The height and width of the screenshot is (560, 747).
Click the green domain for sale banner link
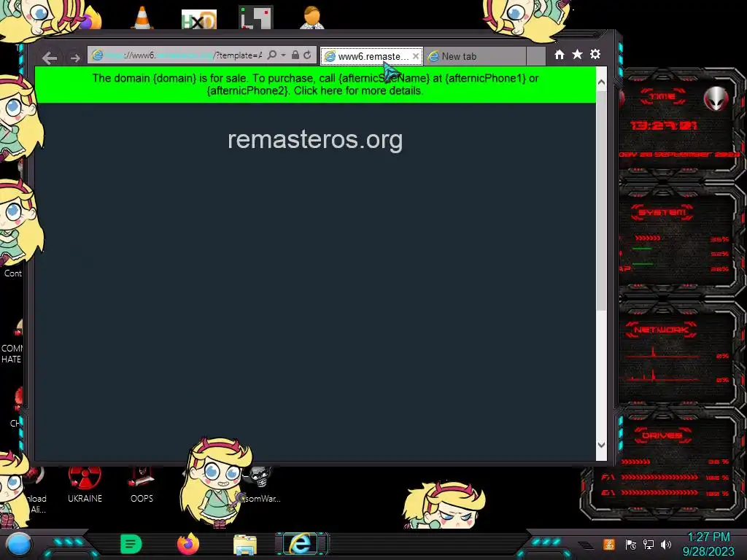315,85
